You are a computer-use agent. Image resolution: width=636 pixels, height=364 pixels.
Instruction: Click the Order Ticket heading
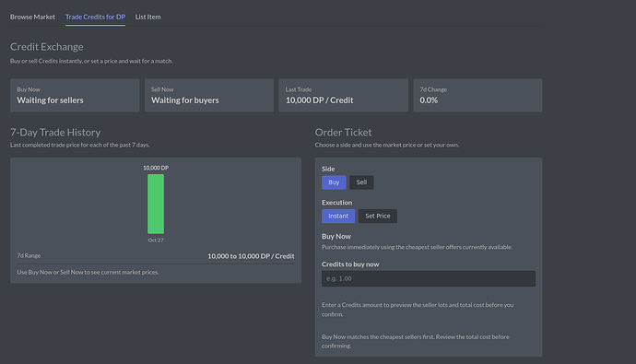(343, 133)
